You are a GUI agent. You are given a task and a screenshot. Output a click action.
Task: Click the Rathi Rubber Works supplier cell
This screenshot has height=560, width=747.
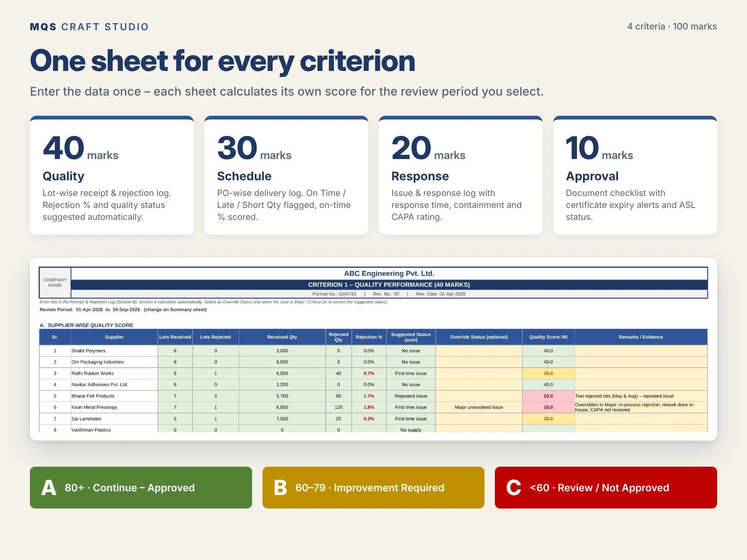114,373
